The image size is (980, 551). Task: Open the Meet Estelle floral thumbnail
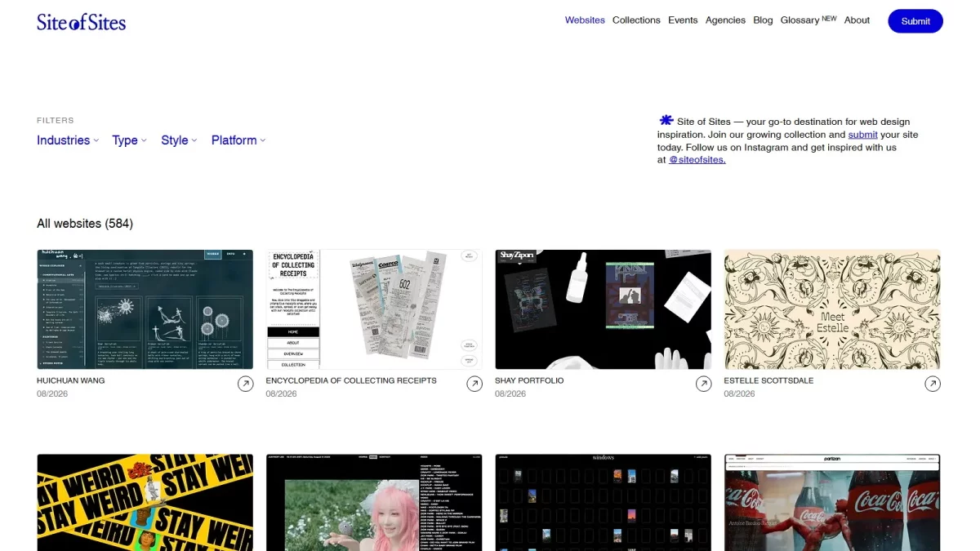pyautogui.click(x=832, y=309)
